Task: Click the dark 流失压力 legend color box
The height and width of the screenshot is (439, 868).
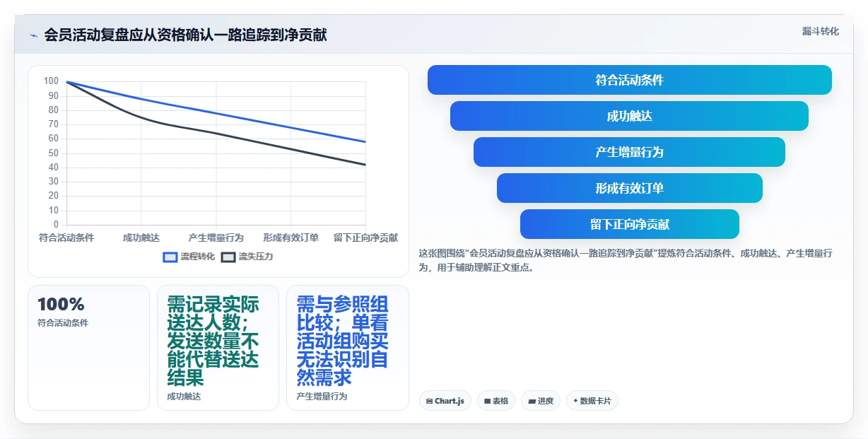Action: [228, 257]
